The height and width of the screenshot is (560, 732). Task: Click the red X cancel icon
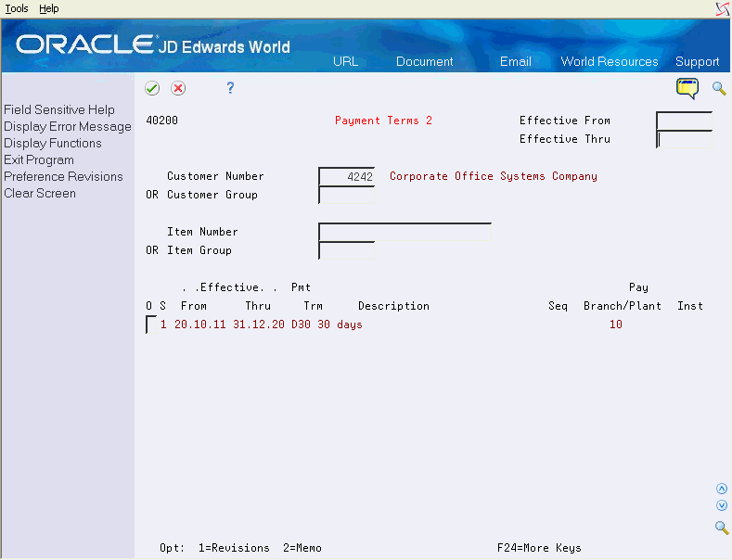178,88
